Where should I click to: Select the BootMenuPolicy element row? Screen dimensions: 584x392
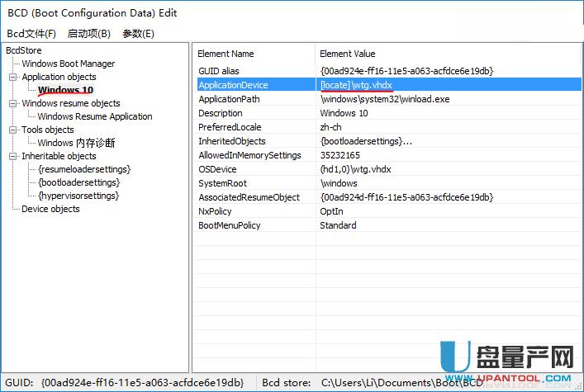pyautogui.click(x=230, y=225)
